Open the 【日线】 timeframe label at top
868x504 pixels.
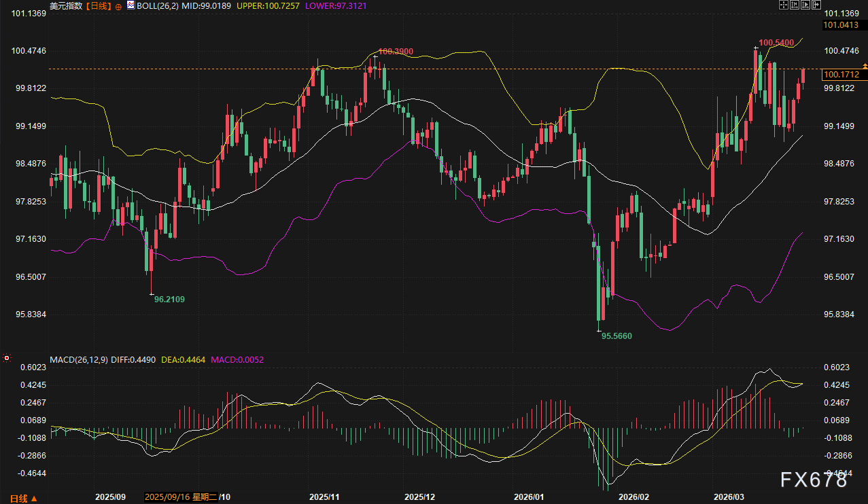click(x=99, y=5)
